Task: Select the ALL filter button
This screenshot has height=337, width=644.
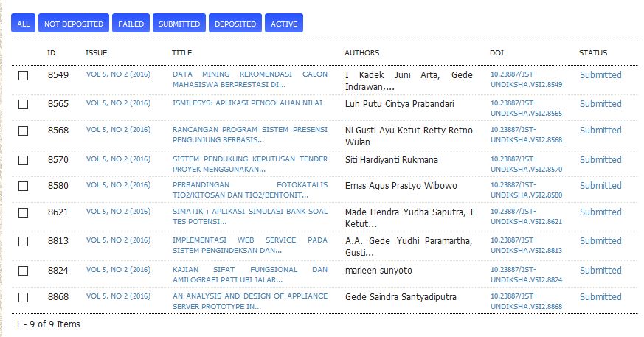Action: pos(23,24)
